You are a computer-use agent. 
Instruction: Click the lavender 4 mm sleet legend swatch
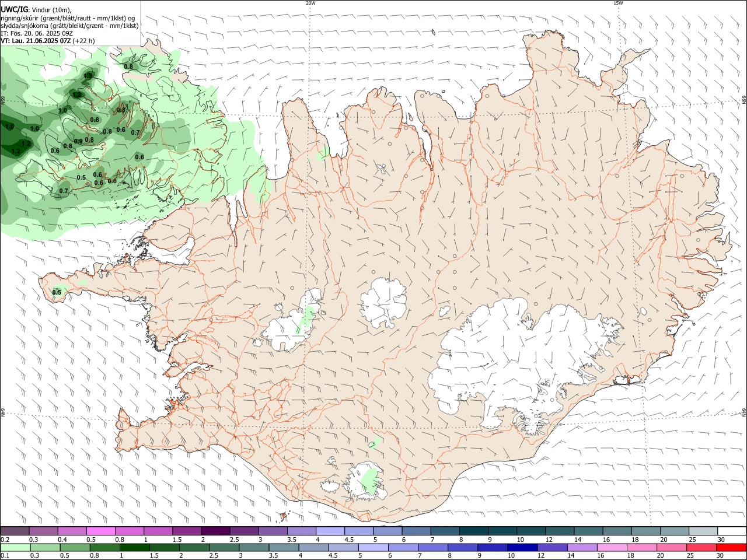coord(330,531)
